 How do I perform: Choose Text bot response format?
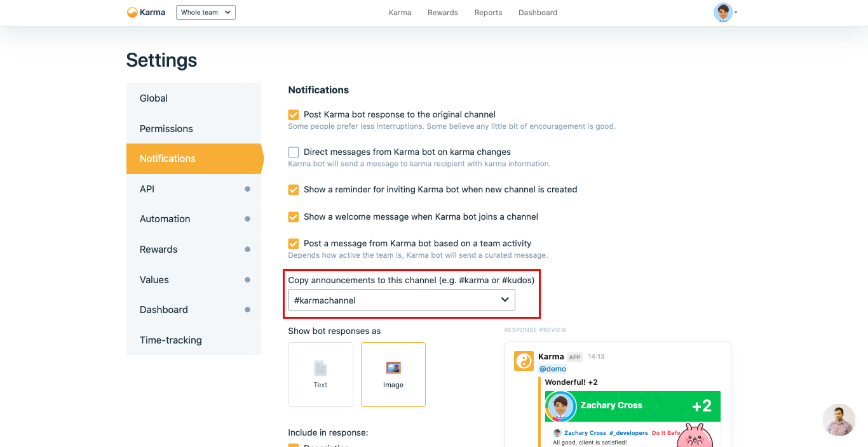click(x=321, y=375)
